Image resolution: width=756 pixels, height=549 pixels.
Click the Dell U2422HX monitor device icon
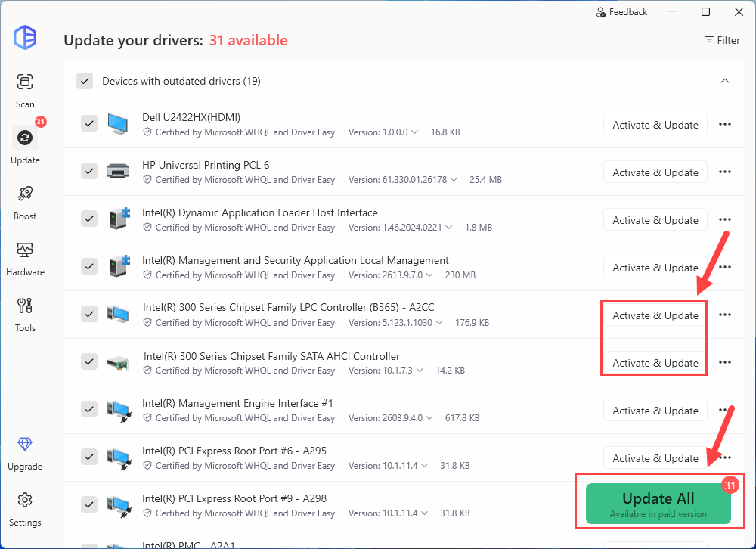pyautogui.click(x=118, y=124)
